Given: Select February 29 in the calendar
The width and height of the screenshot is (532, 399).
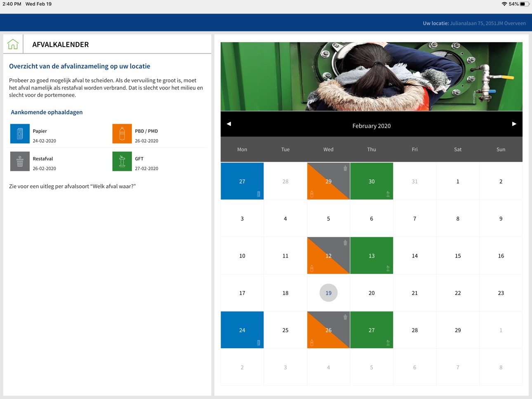Looking at the screenshot, I should coord(458,330).
